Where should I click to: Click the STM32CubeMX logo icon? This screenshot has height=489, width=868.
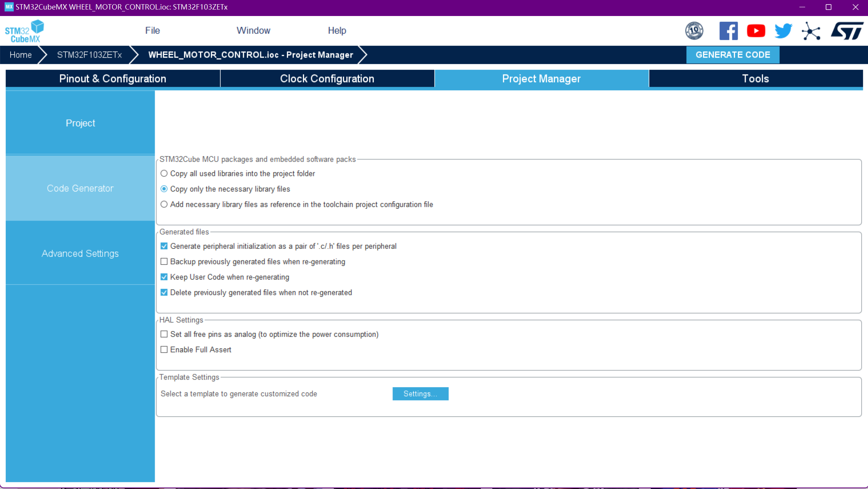tap(24, 31)
